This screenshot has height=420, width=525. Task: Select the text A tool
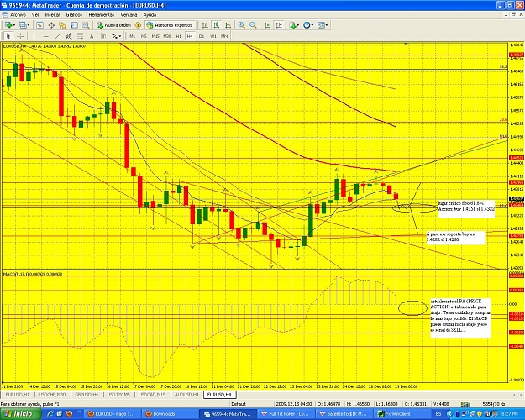[92, 36]
